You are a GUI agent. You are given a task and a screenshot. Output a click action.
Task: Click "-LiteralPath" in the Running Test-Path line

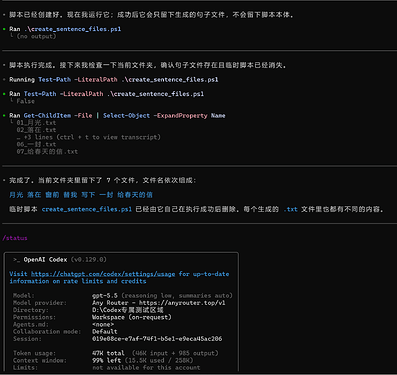tap(96, 79)
